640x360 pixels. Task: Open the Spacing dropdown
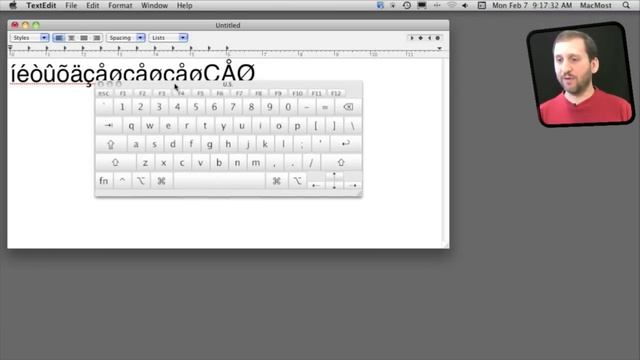tap(125, 38)
